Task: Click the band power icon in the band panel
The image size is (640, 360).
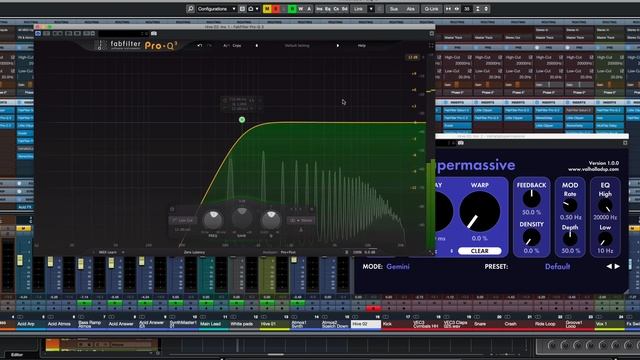Action: click(172, 209)
